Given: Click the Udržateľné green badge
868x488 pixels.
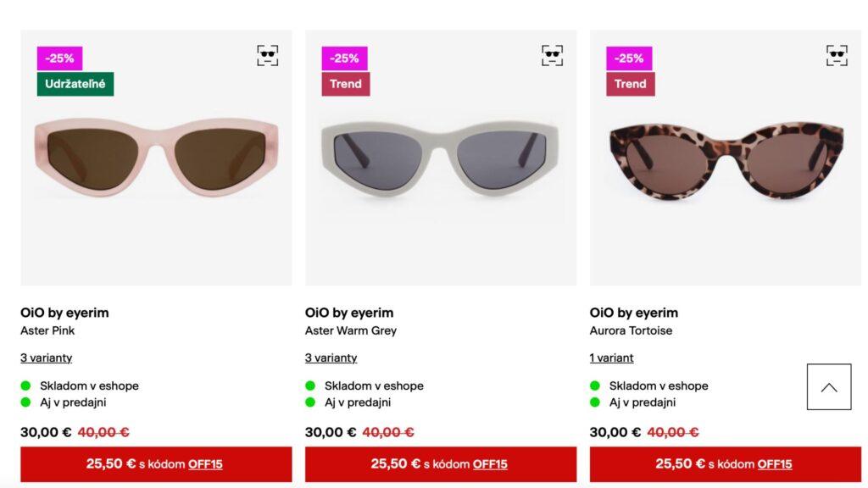Looking at the screenshot, I should pos(75,84).
